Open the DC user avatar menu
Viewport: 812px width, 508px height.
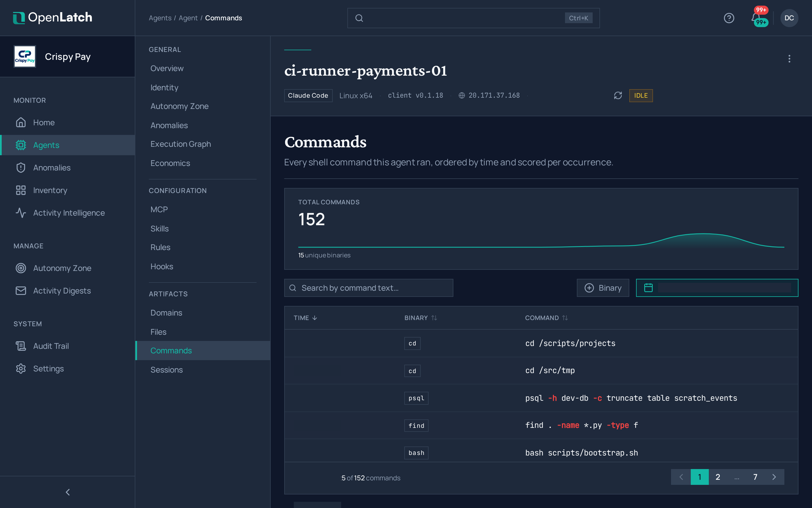[x=789, y=18]
